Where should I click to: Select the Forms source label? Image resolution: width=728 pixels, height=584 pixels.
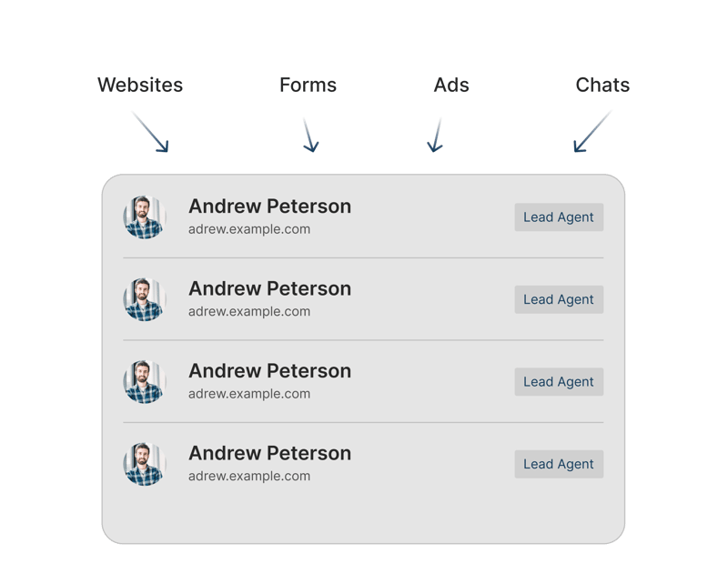tap(308, 86)
